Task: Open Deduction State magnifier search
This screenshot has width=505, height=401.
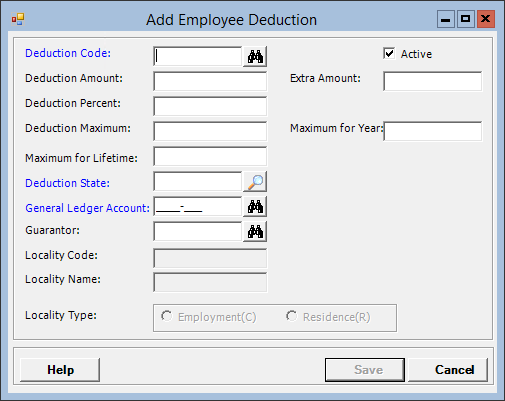Action: (x=255, y=182)
